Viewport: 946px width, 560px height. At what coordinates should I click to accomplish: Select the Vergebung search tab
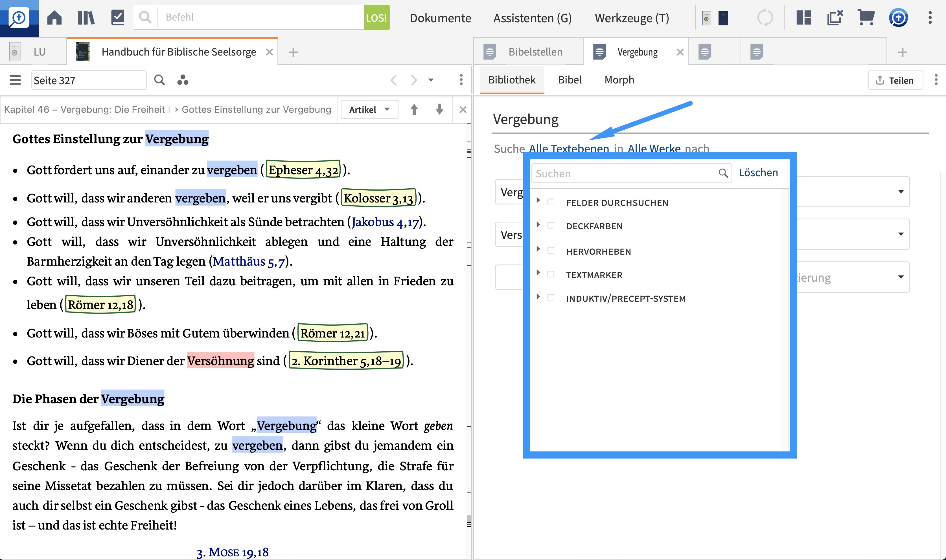[x=636, y=52]
